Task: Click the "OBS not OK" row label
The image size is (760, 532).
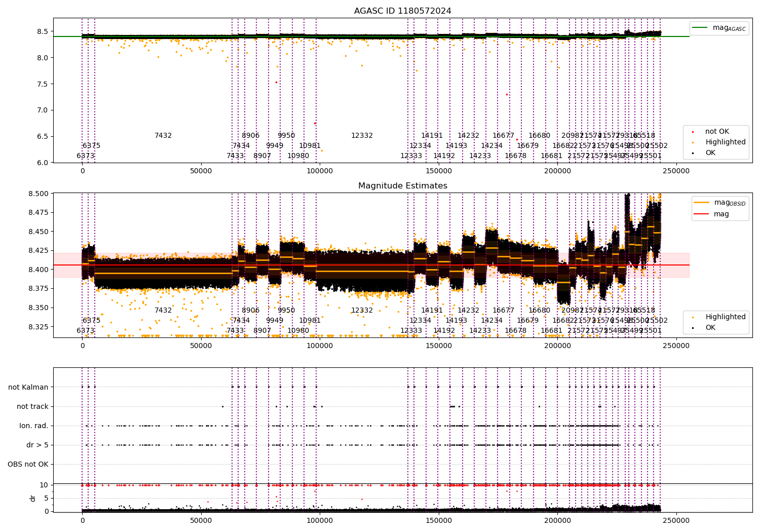Action: (28, 465)
